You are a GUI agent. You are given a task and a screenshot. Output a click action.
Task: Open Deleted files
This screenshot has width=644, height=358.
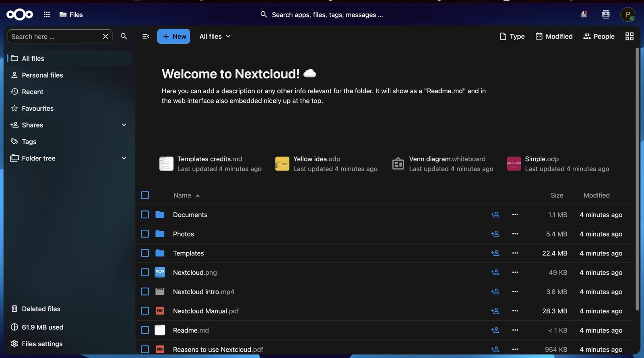point(69,309)
